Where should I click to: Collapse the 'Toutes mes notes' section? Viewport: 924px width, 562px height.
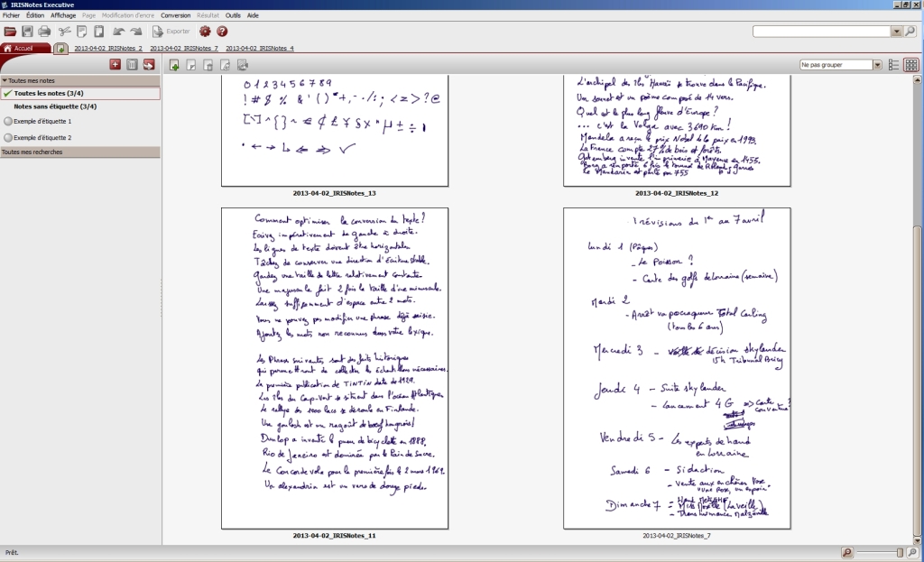[x=5, y=80]
